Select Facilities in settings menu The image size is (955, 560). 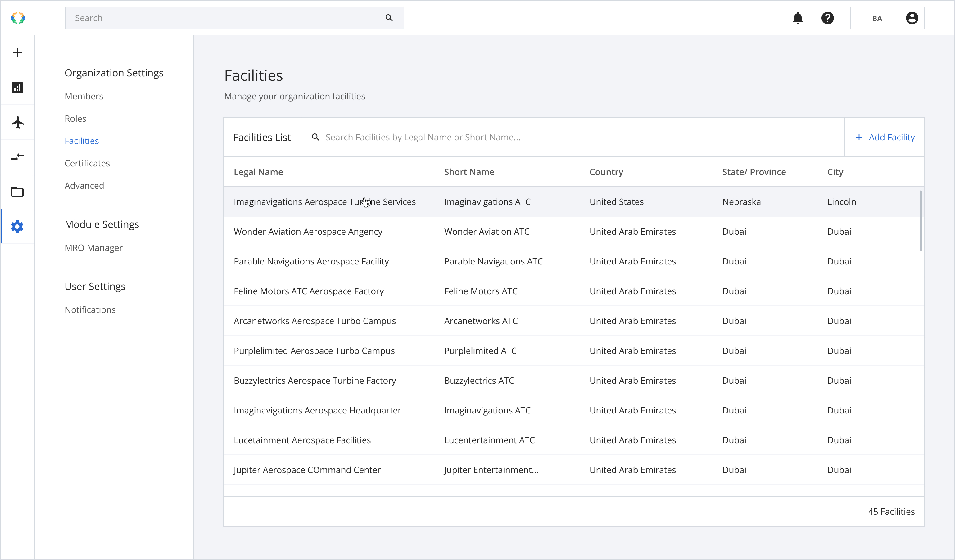click(x=82, y=141)
